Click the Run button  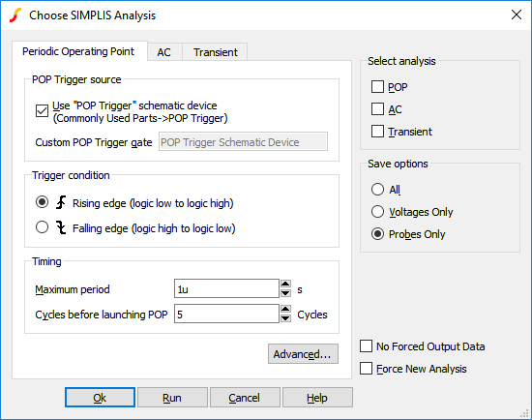tap(172, 398)
